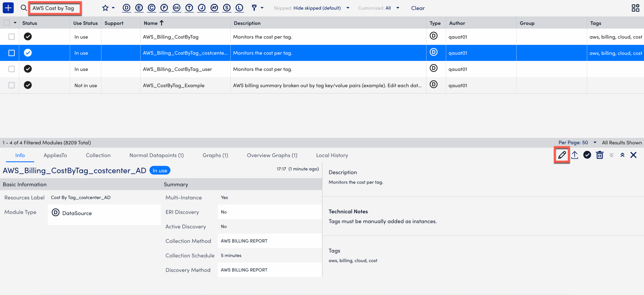Click the blue In use status badge

160,171
